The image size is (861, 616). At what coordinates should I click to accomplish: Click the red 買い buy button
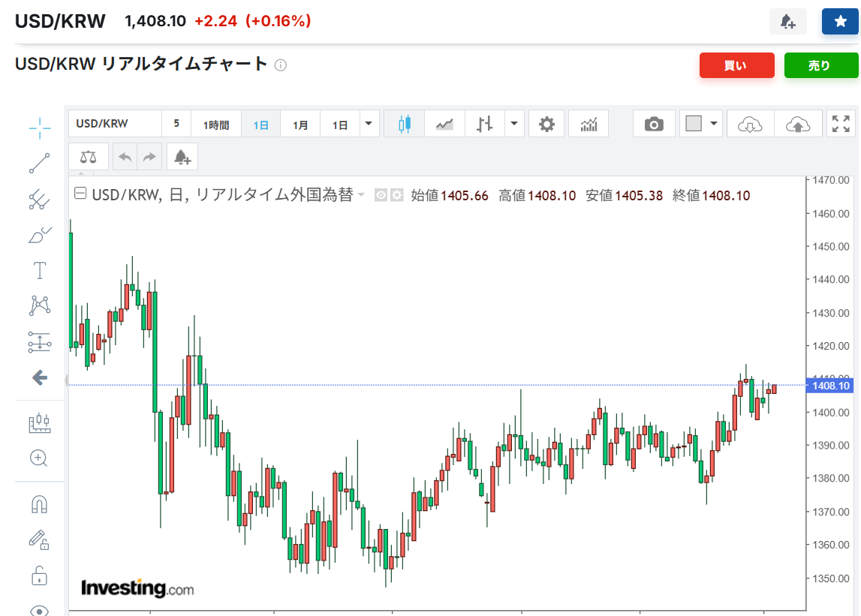tap(736, 66)
